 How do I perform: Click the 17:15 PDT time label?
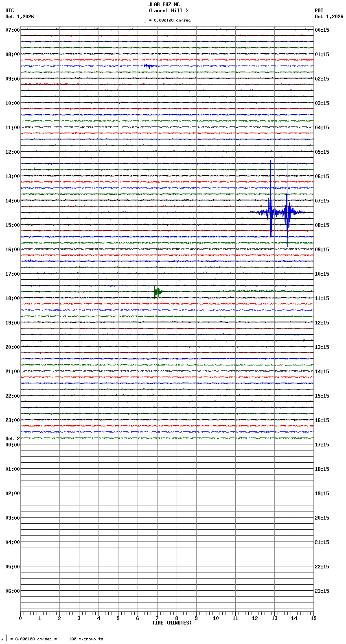click(x=322, y=445)
